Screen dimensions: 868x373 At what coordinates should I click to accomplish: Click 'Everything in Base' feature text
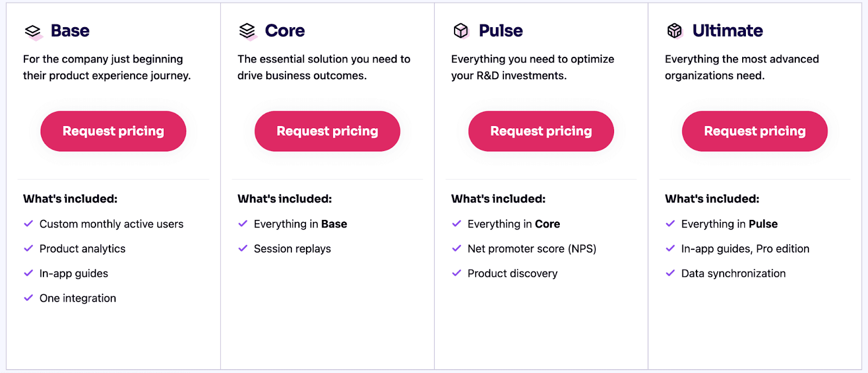tap(300, 224)
